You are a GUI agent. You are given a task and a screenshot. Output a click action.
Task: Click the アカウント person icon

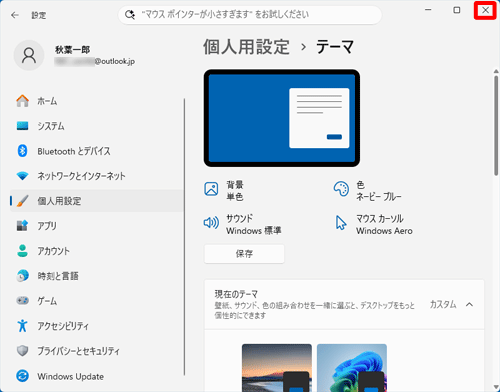coord(22,251)
